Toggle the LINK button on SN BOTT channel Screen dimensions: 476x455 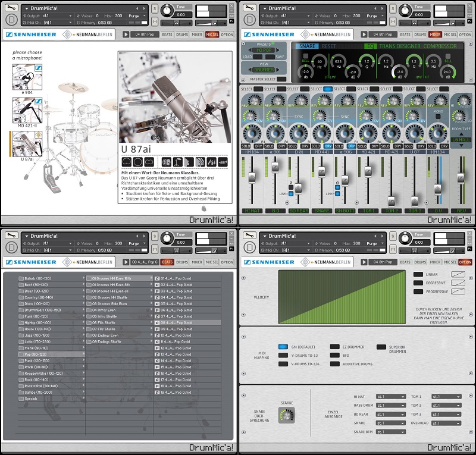coord(337,194)
